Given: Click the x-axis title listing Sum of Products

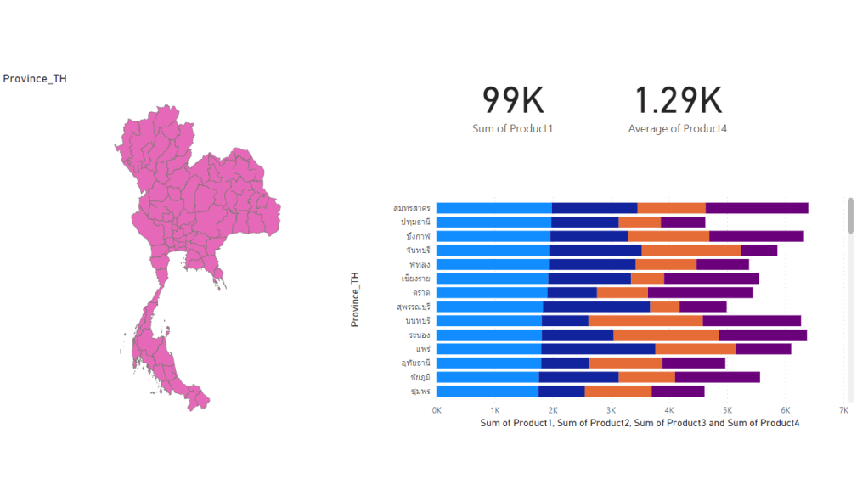Looking at the screenshot, I should click(x=640, y=423).
